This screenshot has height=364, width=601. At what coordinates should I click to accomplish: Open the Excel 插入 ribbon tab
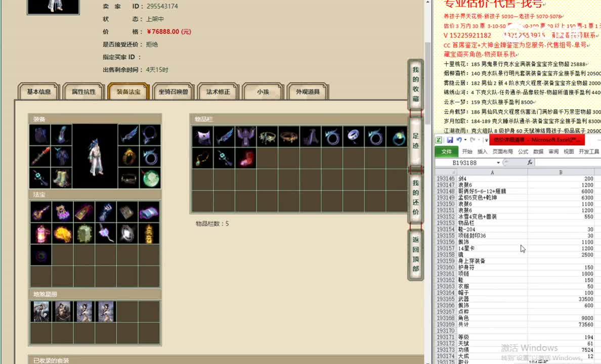482,151
